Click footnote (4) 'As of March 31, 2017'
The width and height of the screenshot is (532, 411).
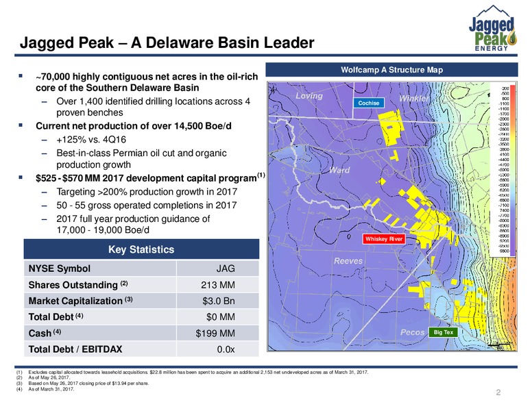click(x=51, y=389)
